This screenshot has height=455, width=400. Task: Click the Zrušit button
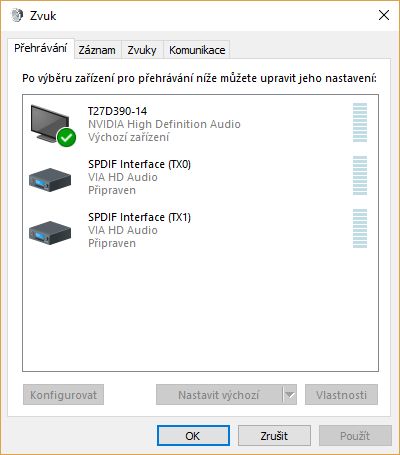coord(274,436)
